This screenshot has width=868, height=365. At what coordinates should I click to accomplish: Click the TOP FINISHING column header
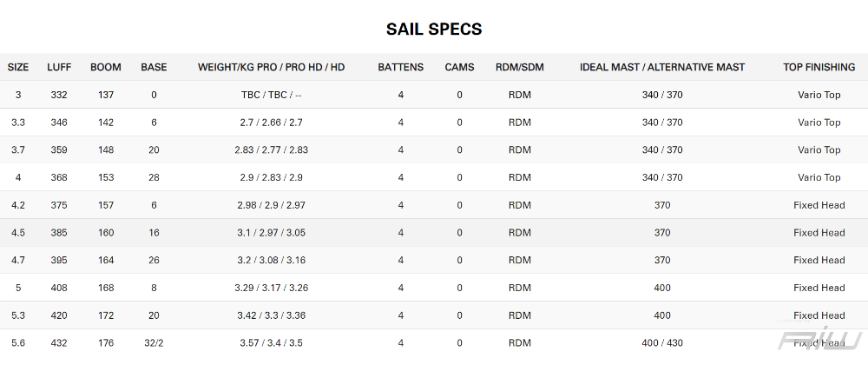coord(819,67)
